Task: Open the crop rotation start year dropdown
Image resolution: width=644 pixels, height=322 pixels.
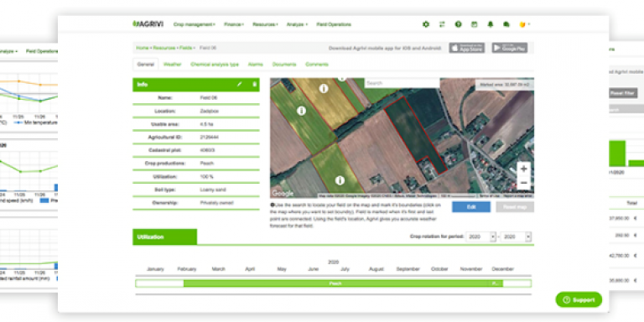Action: [481, 237]
